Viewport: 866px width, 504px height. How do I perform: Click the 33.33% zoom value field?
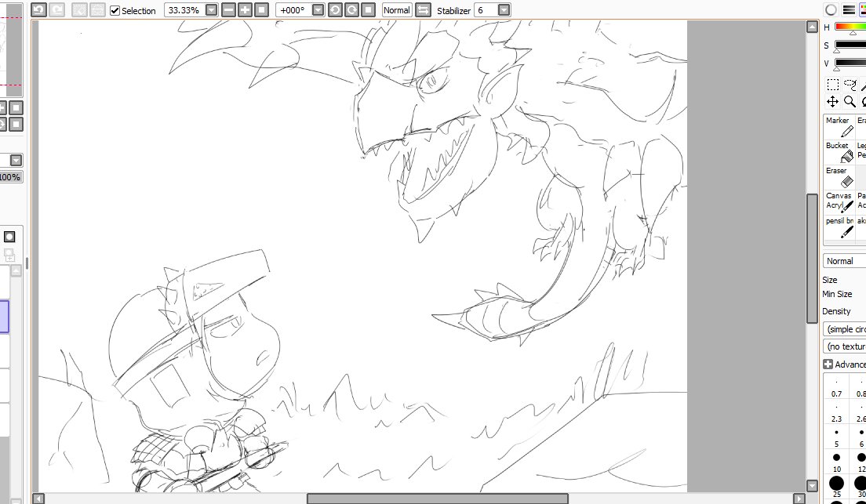(x=184, y=10)
